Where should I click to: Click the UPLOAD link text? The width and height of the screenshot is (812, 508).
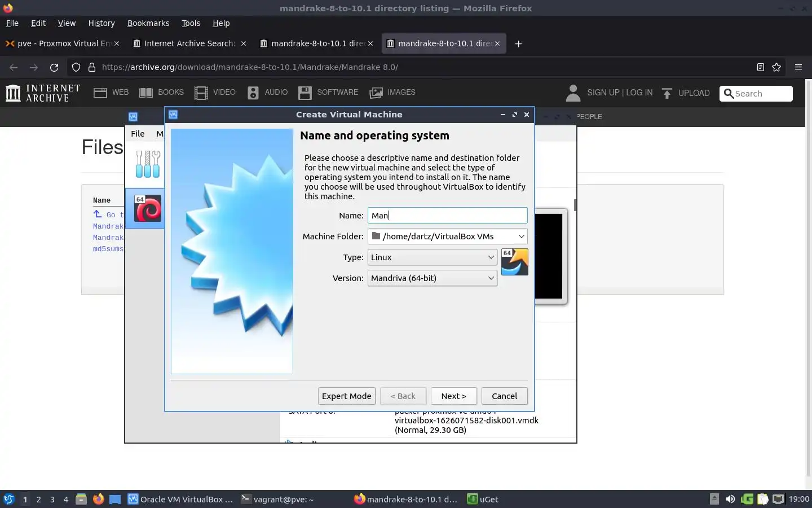(x=694, y=93)
